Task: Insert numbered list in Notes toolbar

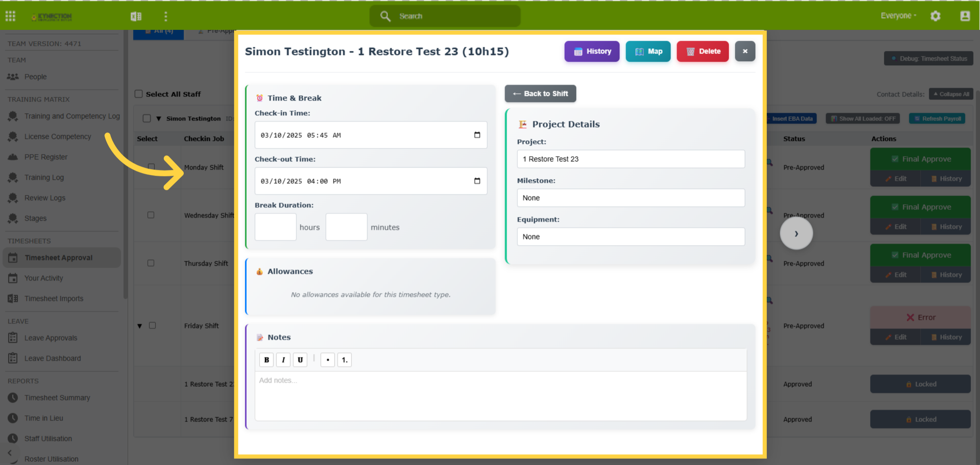Action: [x=344, y=360]
